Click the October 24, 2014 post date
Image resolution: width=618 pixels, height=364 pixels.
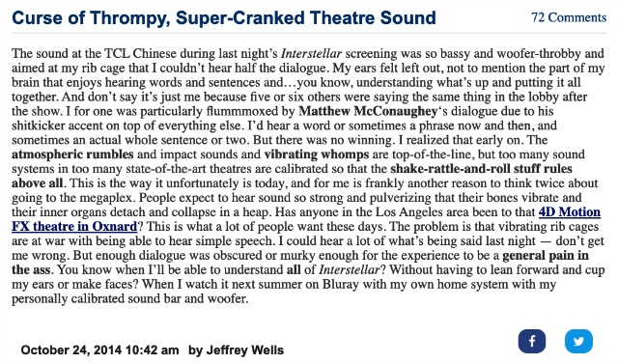click(x=99, y=350)
